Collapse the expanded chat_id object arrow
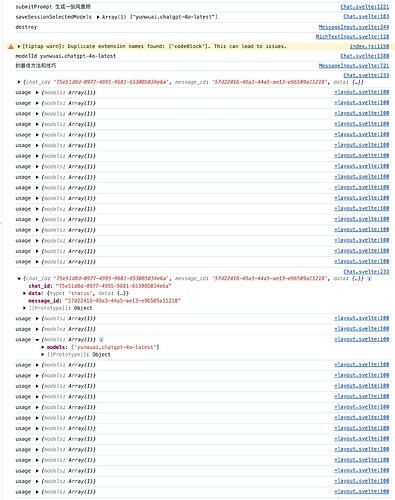Image resolution: width=395 pixels, height=500 pixels. [x=19, y=279]
